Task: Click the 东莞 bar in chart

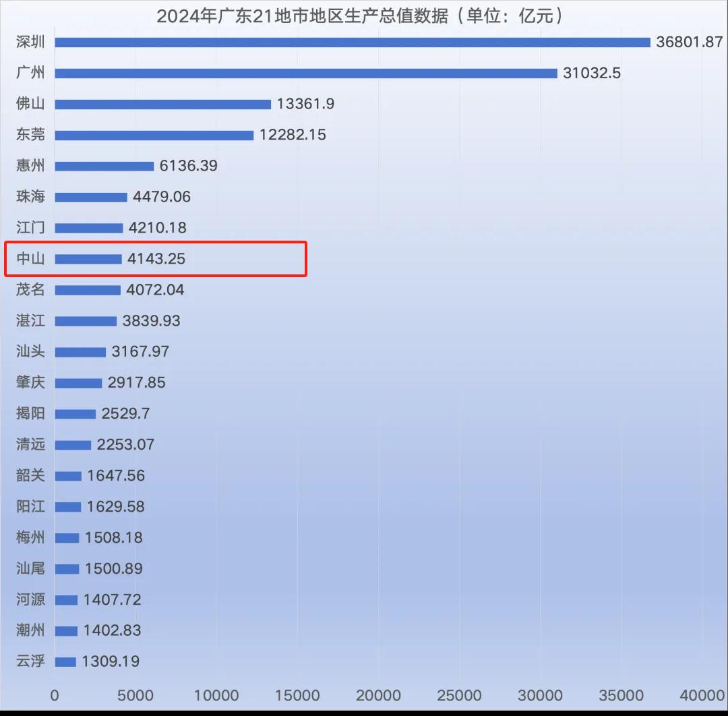Action: pos(154,135)
